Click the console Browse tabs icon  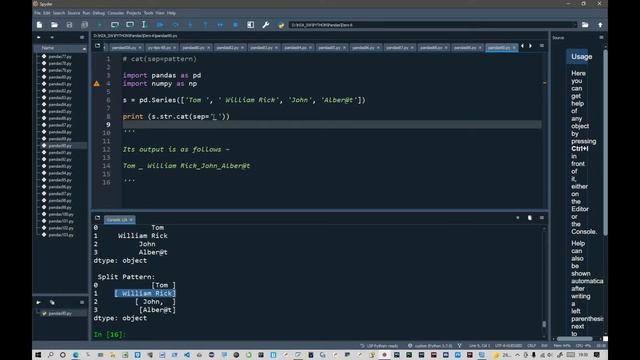coord(98,218)
